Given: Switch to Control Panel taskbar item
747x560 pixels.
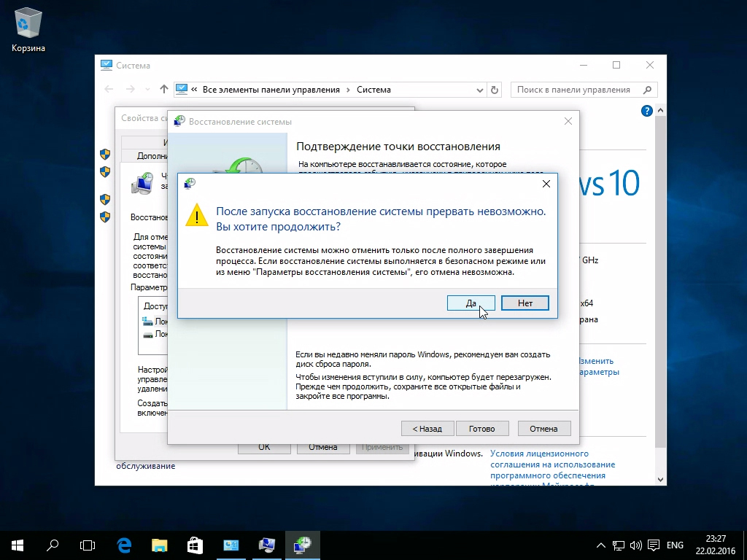Looking at the screenshot, I should pos(231,545).
